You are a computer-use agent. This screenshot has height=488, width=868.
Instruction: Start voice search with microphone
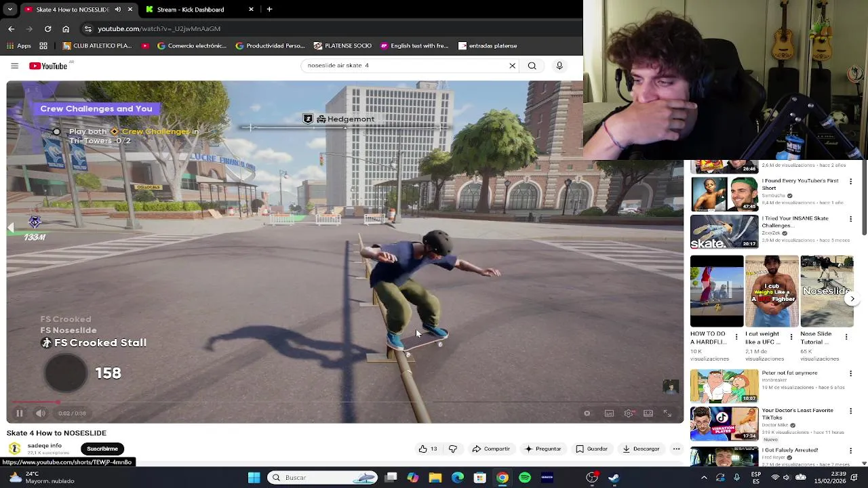(x=559, y=66)
